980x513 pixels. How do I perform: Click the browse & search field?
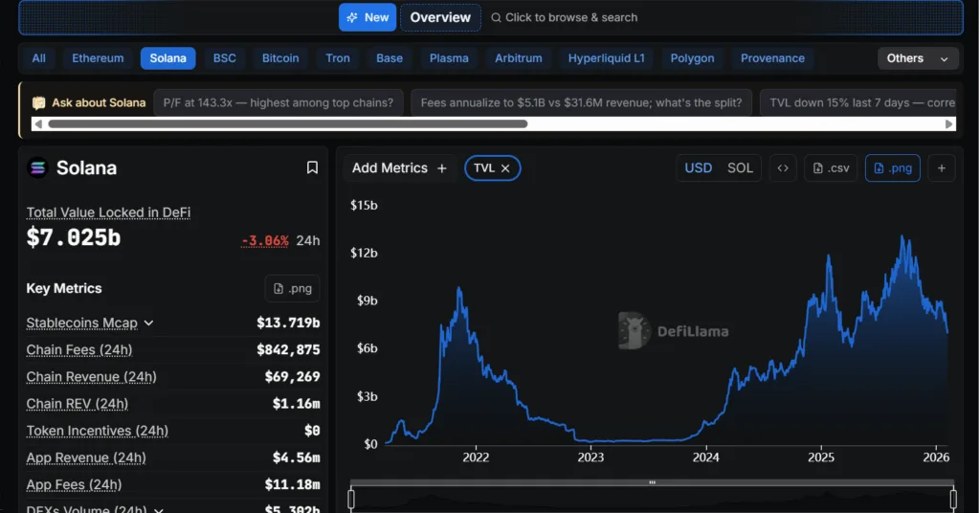point(565,17)
